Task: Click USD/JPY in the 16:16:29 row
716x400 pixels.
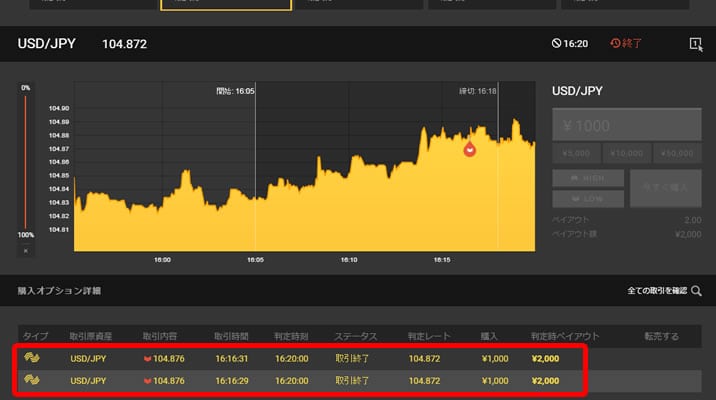Action: coord(88,381)
